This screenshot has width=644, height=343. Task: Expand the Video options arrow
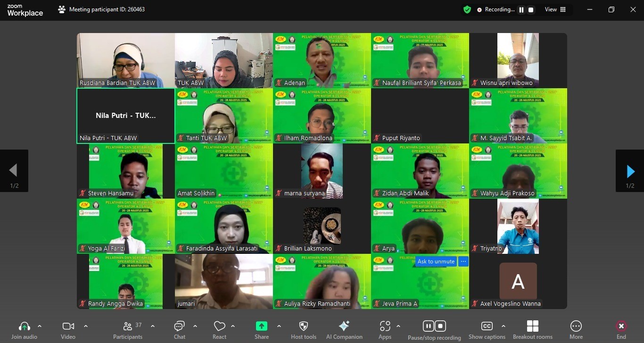point(85,326)
